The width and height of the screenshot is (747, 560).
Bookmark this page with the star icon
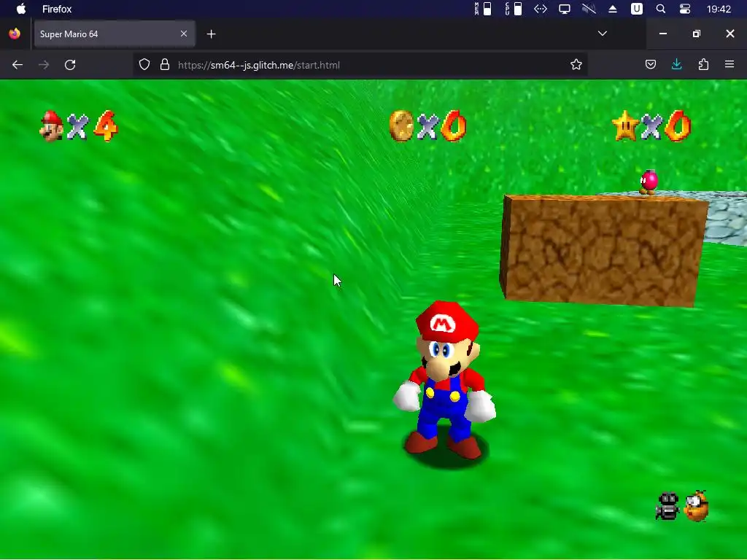pos(576,65)
